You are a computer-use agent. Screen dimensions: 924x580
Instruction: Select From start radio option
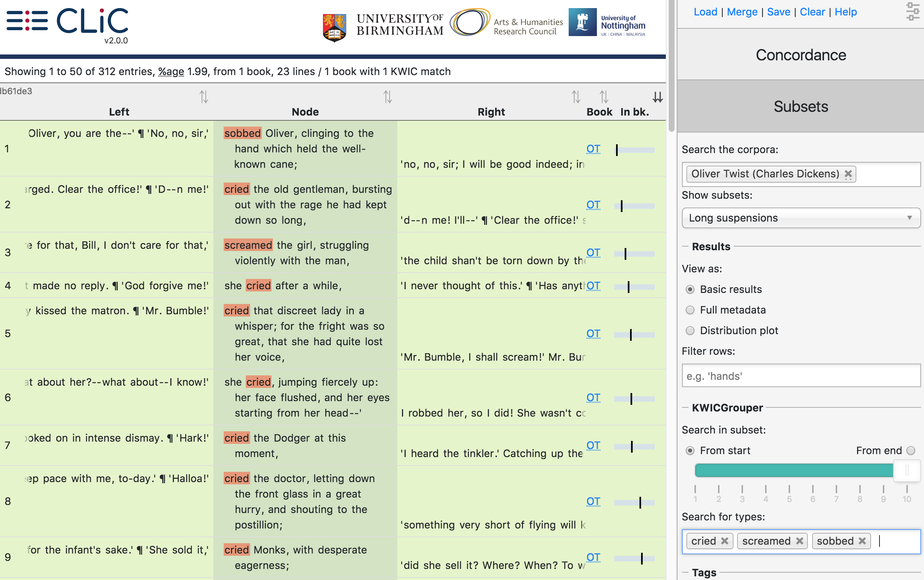pyautogui.click(x=690, y=451)
